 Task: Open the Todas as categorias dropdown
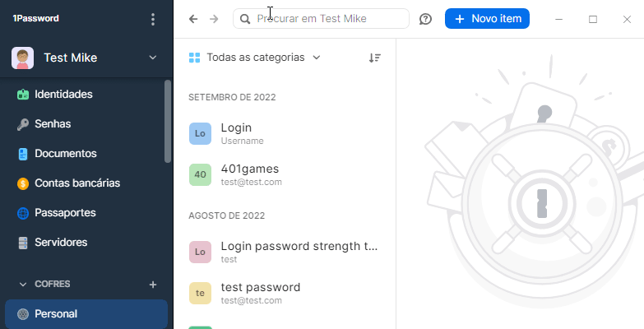pyautogui.click(x=255, y=58)
